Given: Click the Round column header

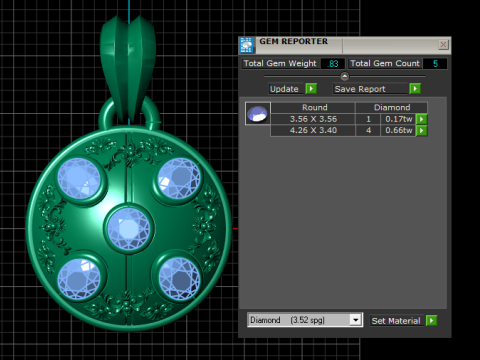Looking at the screenshot, I should click(x=314, y=107).
